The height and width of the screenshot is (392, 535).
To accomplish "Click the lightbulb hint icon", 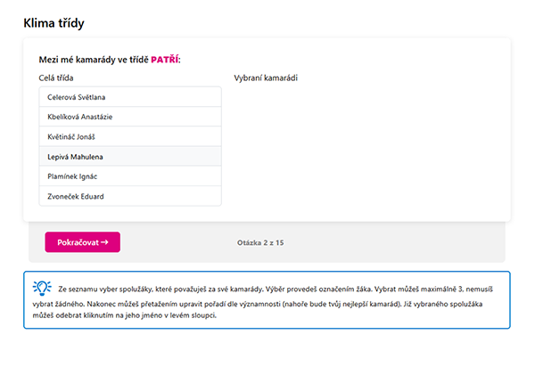I will [42, 288].
